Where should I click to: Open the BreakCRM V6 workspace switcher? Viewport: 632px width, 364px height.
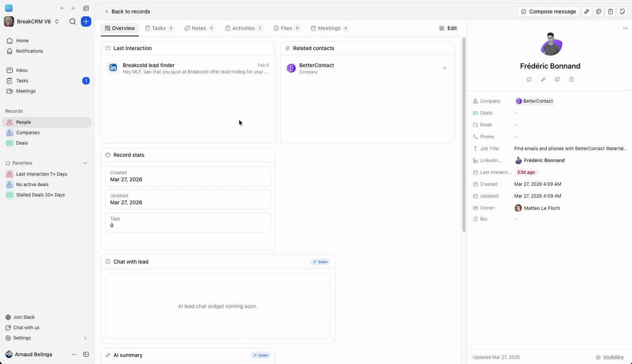click(x=32, y=22)
